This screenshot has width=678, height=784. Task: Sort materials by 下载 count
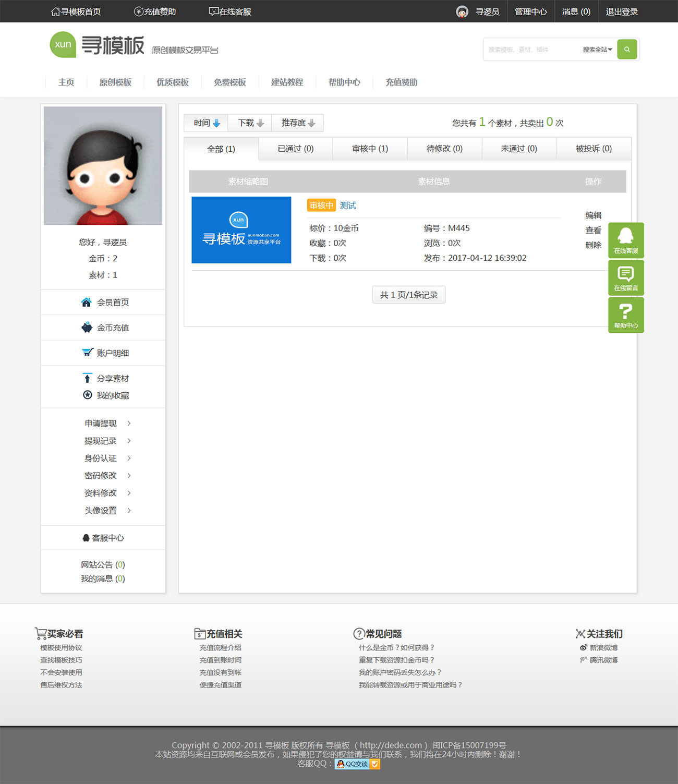point(250,123)
